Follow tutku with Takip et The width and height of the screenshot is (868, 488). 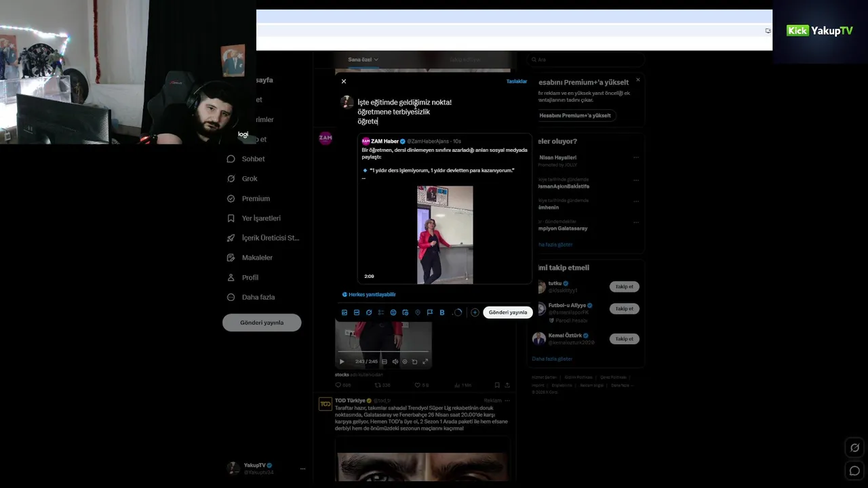point(624,287)
